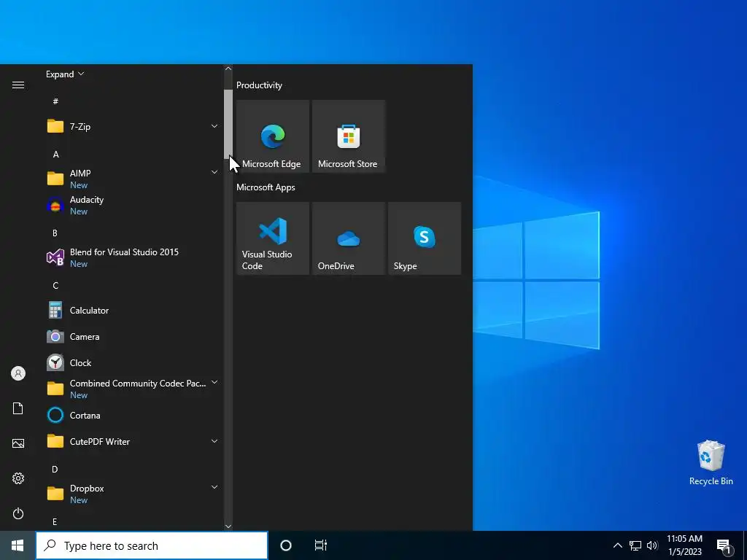
Task: Open Task View on the taskbar
Action: click(321, 545)
